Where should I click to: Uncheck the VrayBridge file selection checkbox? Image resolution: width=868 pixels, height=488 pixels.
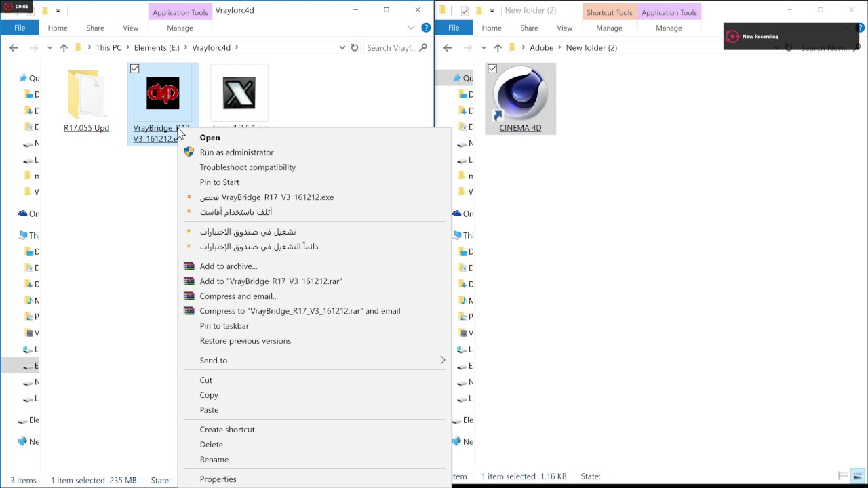[134, 69]
